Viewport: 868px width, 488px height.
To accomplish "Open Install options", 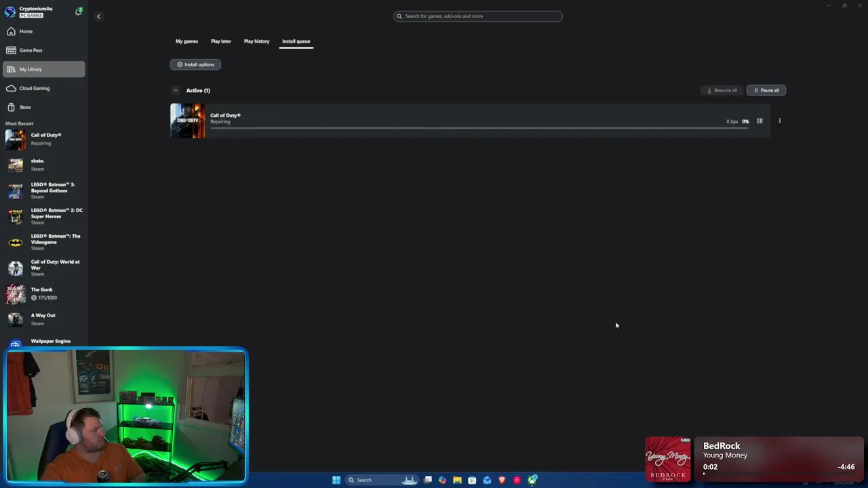I will [195, 64].
